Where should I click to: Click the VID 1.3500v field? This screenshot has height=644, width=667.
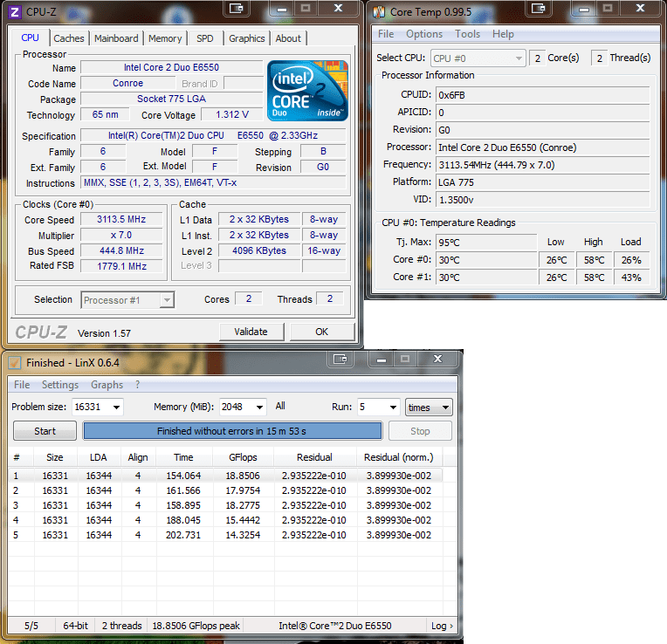pos(542,200)
